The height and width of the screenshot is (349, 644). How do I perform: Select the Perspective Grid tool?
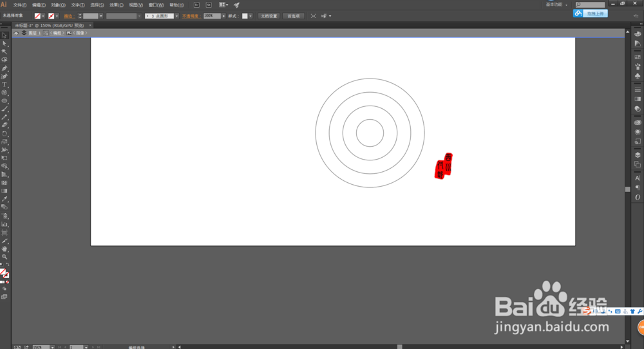click(5, 174)
